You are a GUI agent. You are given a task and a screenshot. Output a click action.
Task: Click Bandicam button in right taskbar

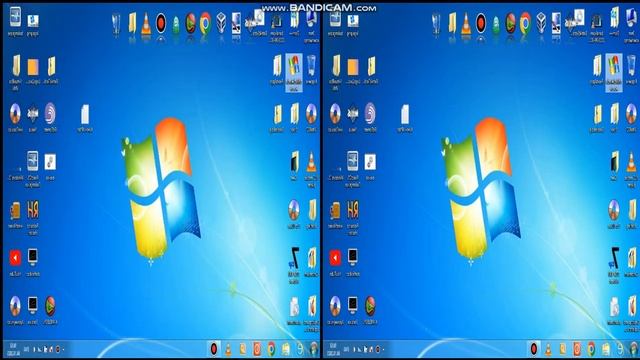tap(533, 349)
